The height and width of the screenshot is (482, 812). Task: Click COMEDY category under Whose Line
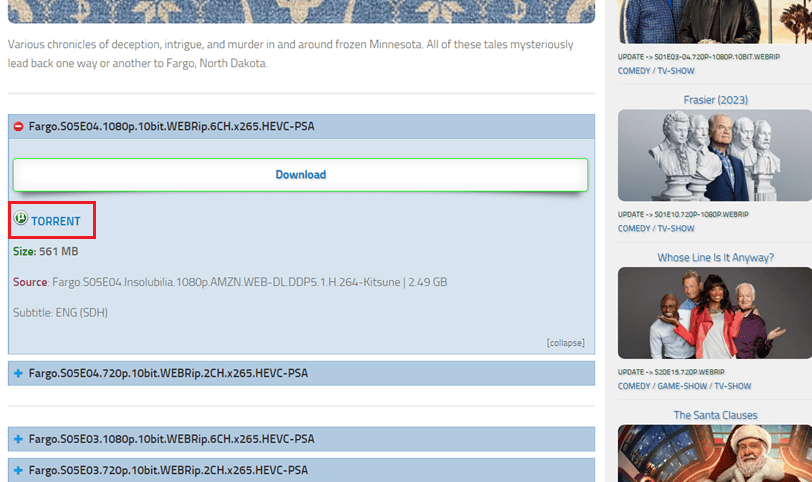pos(634,386)
